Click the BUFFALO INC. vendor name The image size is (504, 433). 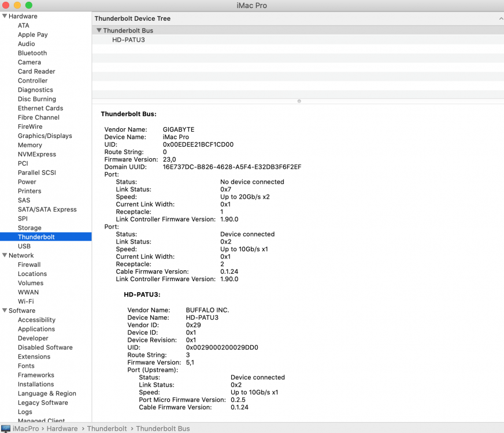click(207, 310)
